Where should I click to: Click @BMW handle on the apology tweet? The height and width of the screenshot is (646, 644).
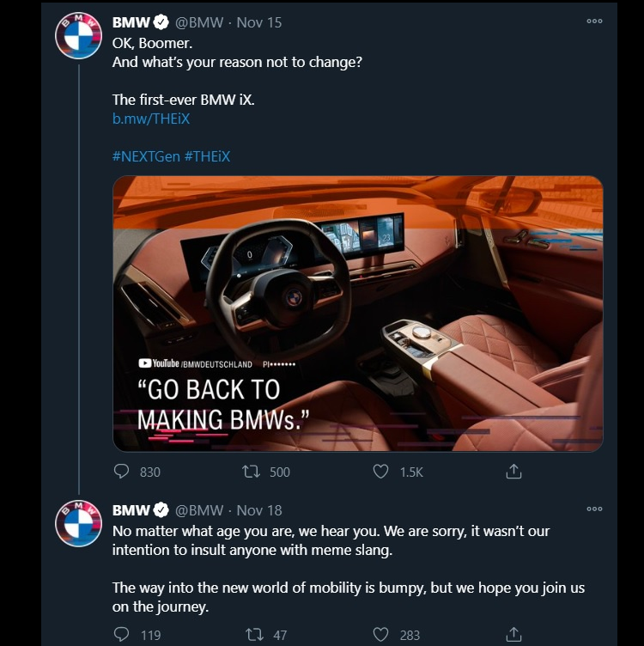coord(199,510)
